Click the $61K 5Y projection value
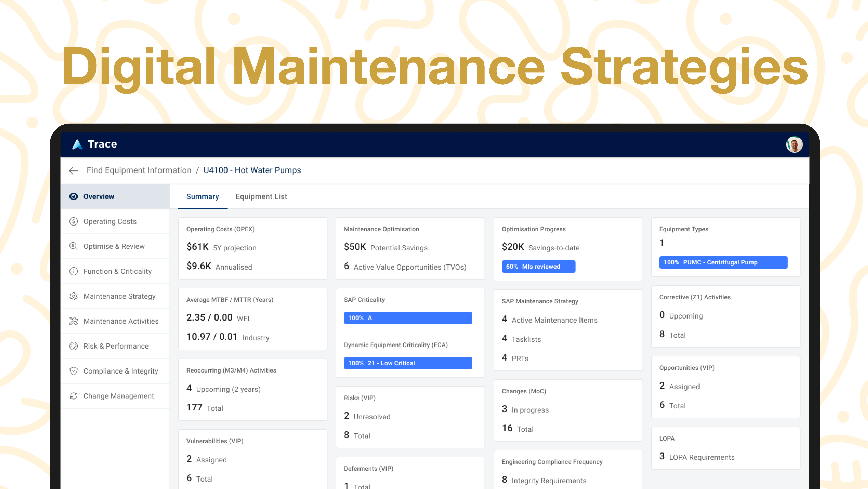 (221, 247)
